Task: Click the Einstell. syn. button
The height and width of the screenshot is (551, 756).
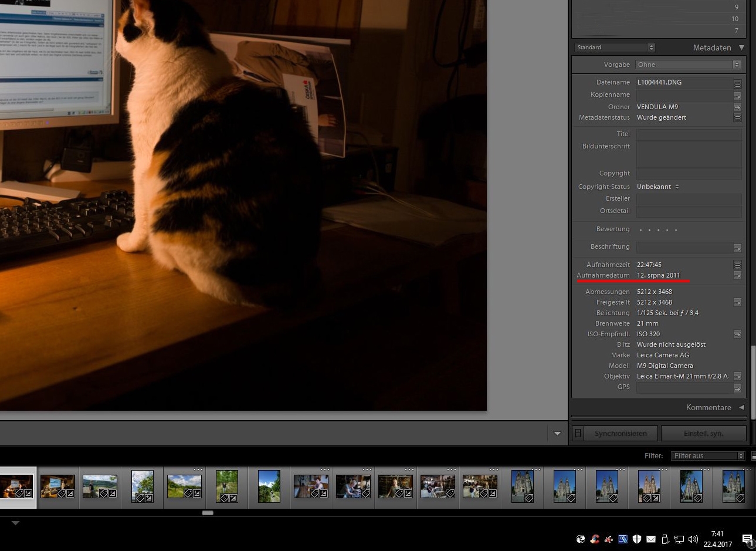Action: coord(703,433)
